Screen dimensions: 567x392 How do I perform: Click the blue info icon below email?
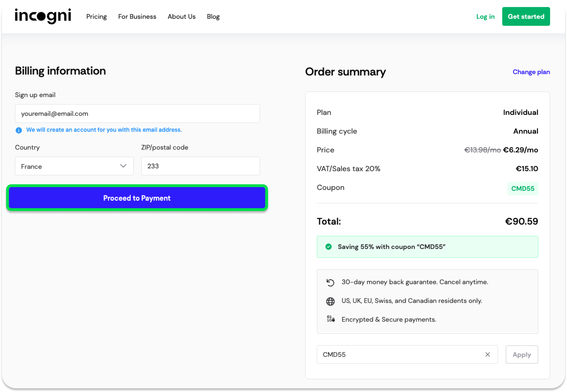coord(19,130)
